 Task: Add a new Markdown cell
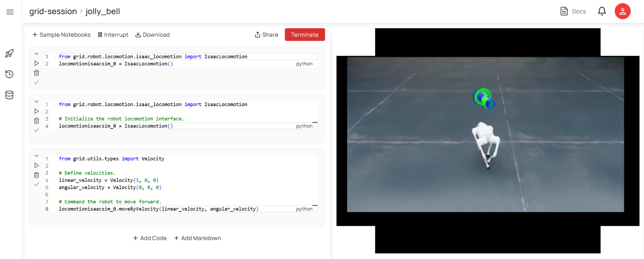pyautogui.click(x=197, y=238)
